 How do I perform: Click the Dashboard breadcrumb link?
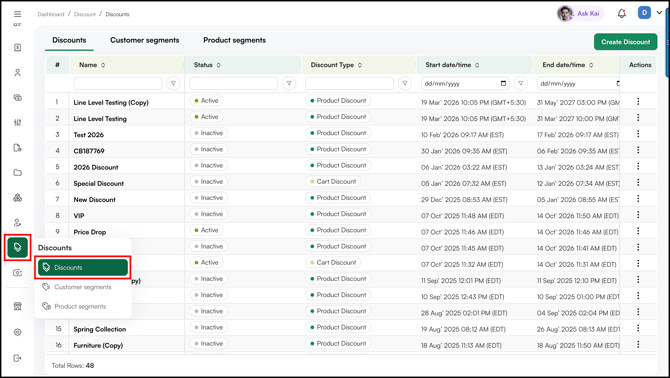click(50, 14)
